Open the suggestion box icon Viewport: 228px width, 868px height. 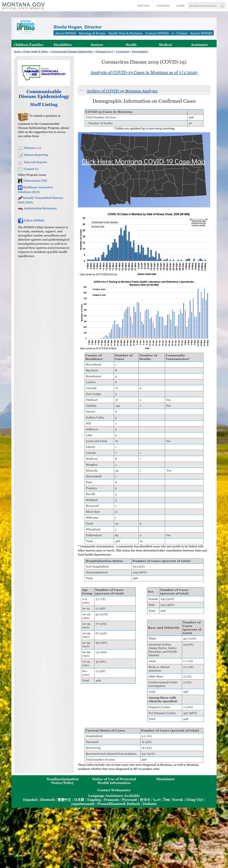pos(23,116)
